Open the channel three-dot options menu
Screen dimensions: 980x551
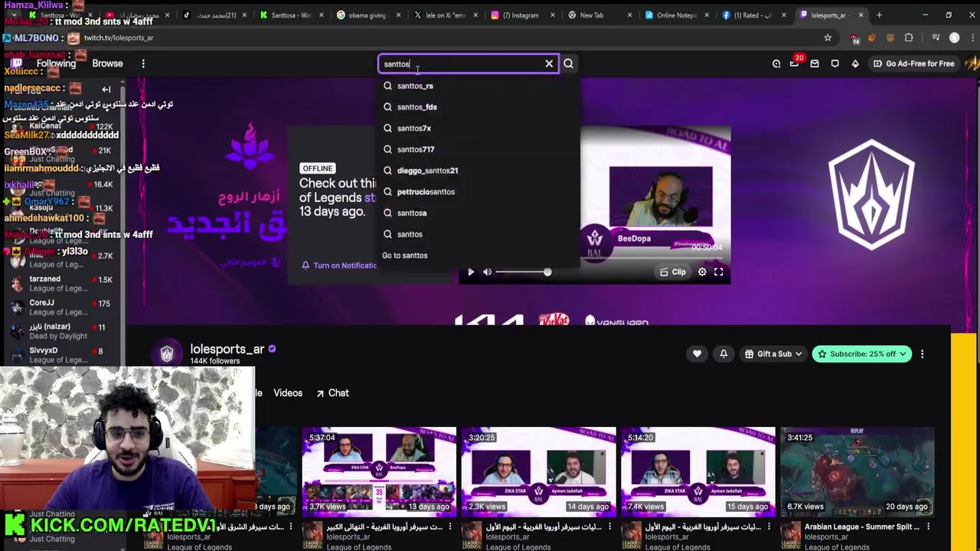click(922, 354)
